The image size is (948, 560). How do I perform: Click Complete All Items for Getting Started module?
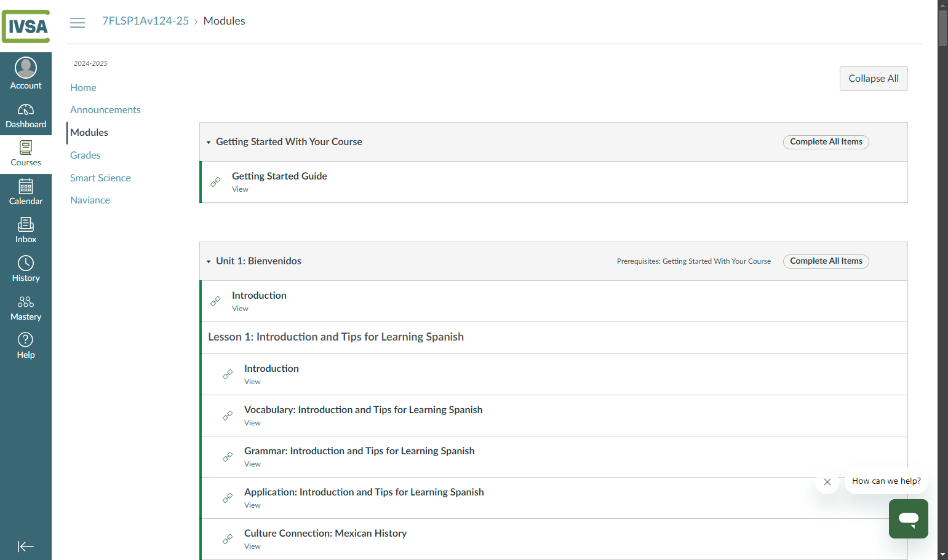tap(826, 142)
